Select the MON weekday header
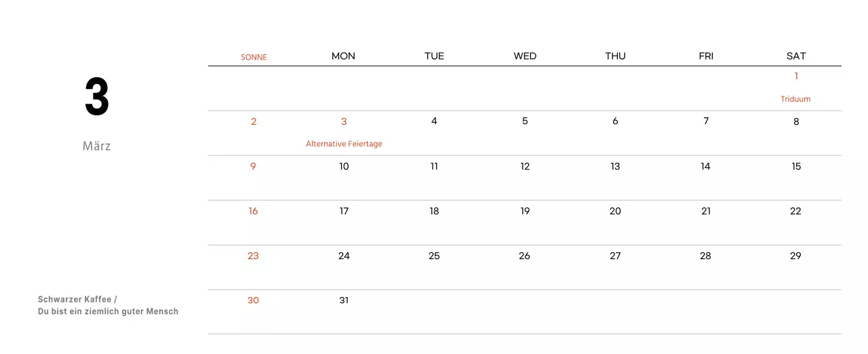The width and height of the screenshot is (868, 354). pos(343,56)
